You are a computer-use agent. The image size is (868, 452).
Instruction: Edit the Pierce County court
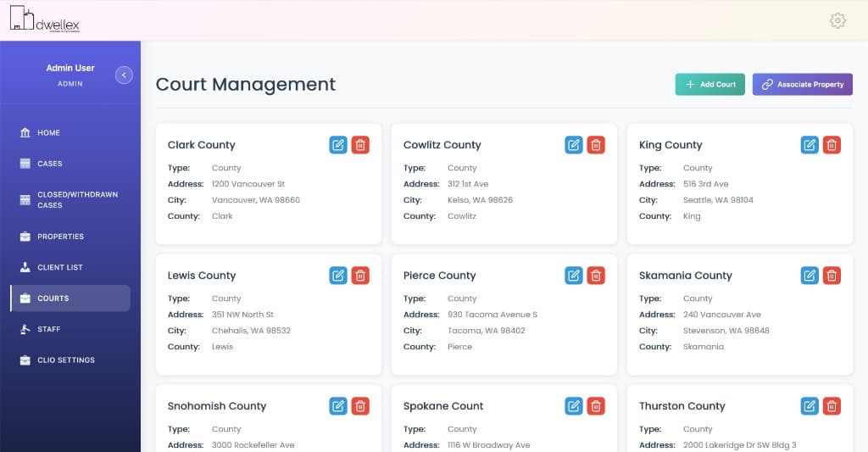(x=574, y=276)
